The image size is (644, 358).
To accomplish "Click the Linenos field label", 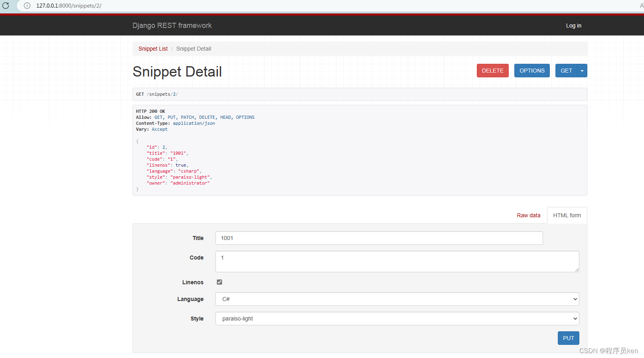I will coord(193,282).
